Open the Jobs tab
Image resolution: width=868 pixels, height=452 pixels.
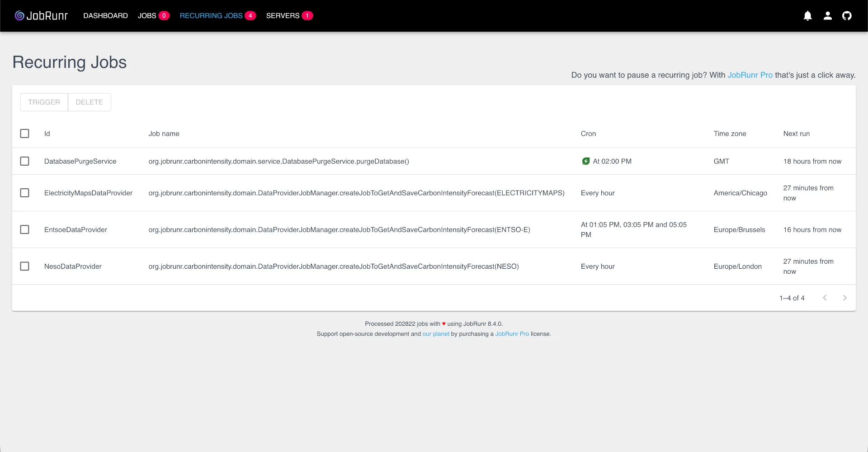tap(147, 16)
